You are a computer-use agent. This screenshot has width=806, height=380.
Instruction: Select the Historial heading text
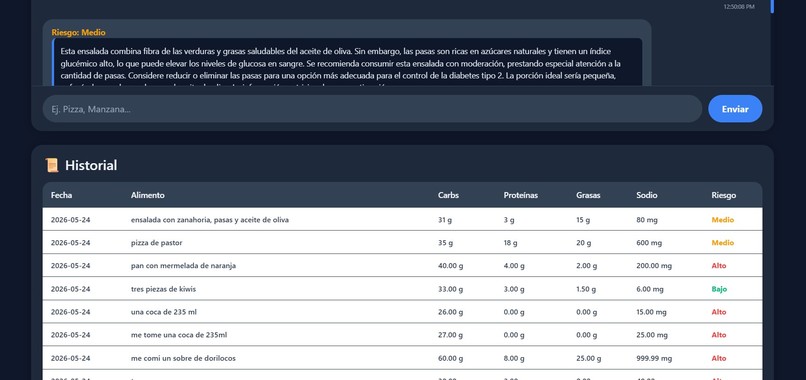point(91,165)
